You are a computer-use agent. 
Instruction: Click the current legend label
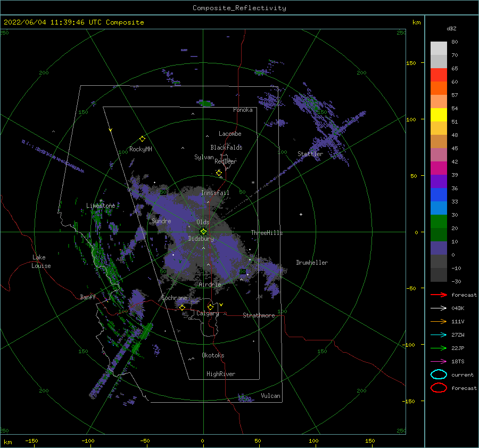463,374
